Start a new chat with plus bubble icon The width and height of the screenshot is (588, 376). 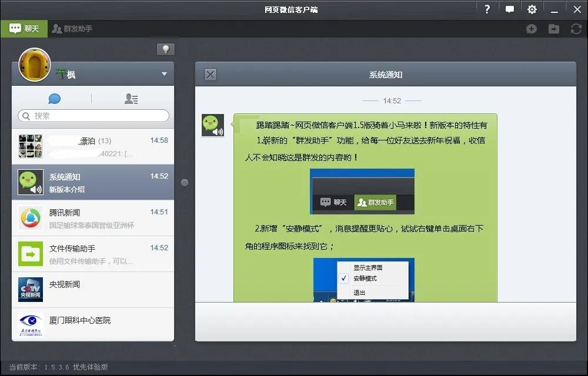(532, 29)
